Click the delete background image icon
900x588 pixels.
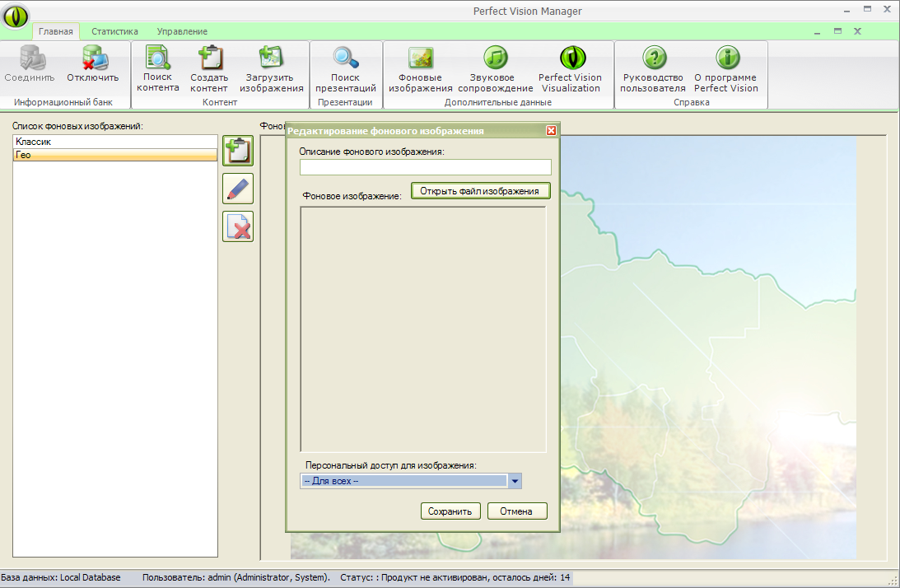pos(238,226)
